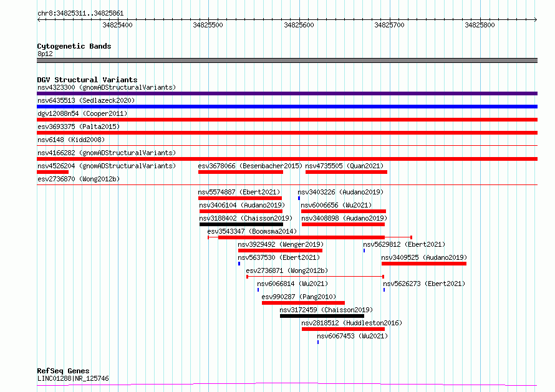Click the nsv5629812 Ebert2021 blue marker
Image resolution: width=555 pixels, height=392 pixels.
(x=364, y=251)
